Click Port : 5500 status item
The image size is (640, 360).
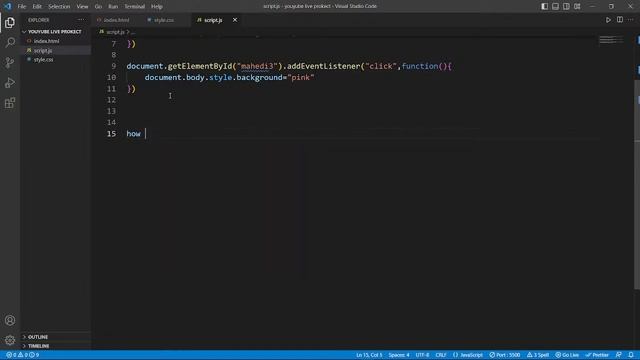coord(505,355)
